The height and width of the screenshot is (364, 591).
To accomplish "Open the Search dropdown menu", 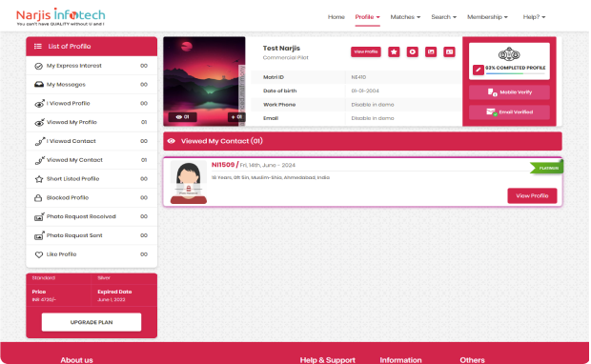I will tap(443, 17).
